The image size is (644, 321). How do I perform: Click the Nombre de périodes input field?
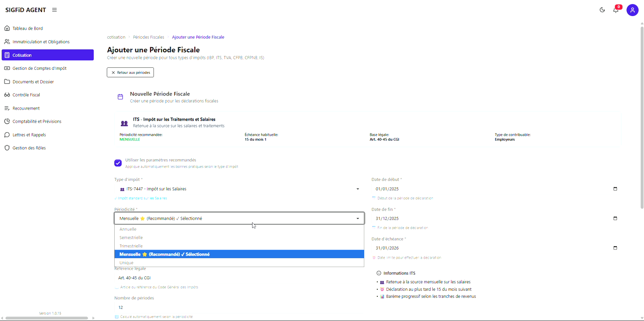[x=236, y=307]
